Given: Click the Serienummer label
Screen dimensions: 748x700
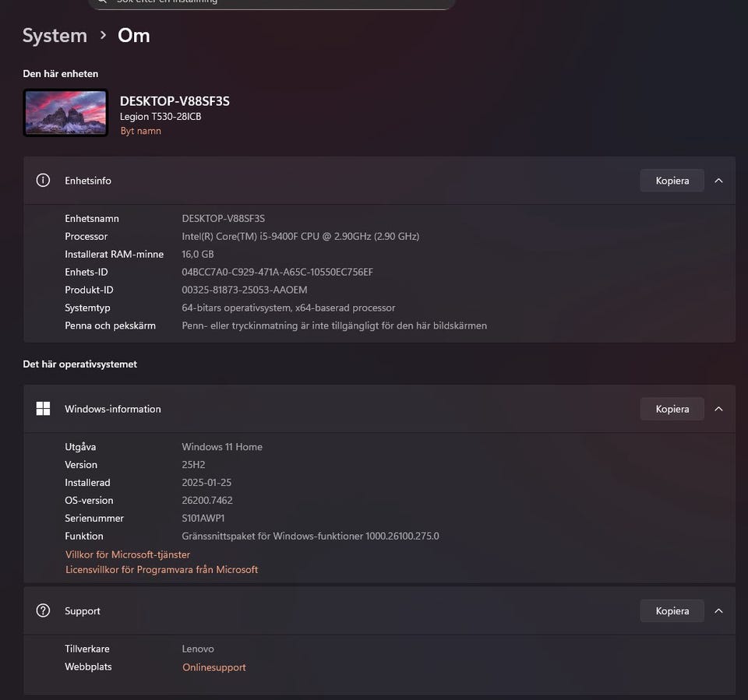Looking at the screenshot, I should point(94,518).
